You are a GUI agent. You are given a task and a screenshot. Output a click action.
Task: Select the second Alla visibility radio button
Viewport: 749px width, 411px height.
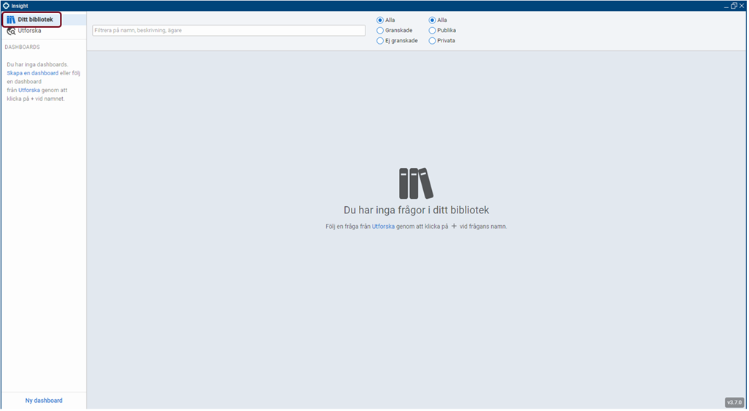432,20
